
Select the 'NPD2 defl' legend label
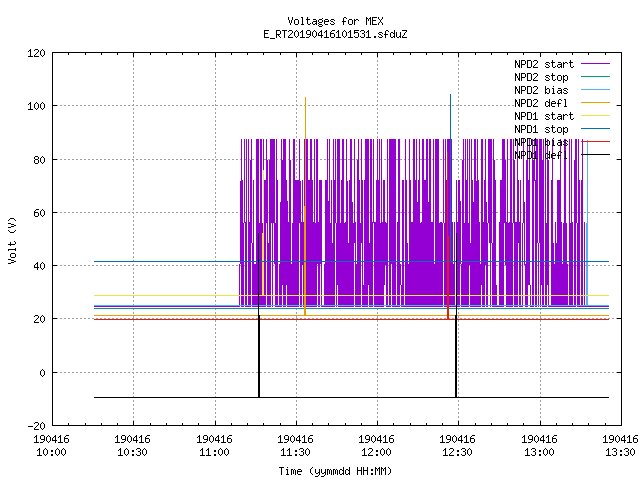click(x=541, y=103)
